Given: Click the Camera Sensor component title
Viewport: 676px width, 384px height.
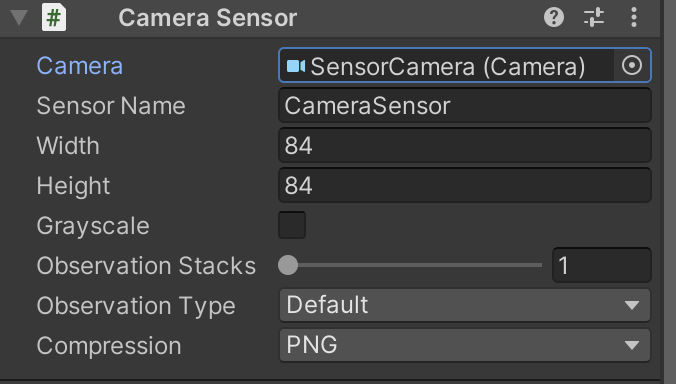Looking at the screenshot, I should (207, 18).
